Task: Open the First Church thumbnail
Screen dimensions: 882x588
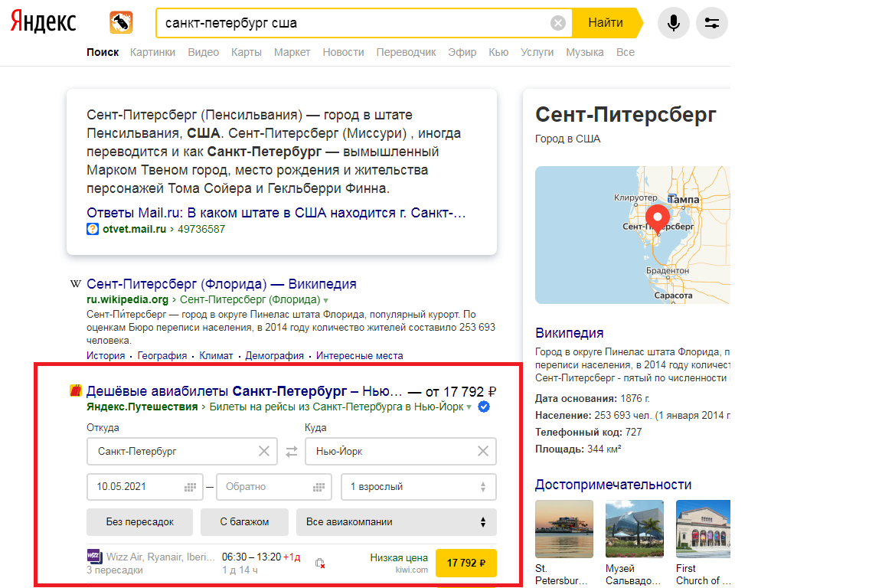Action: (x=703, y=529)
